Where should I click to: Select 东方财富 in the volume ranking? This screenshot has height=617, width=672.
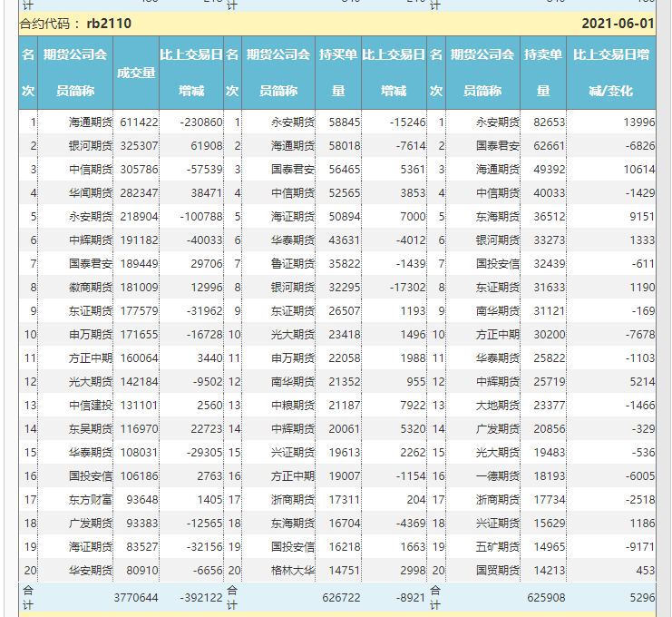(91, 499)
